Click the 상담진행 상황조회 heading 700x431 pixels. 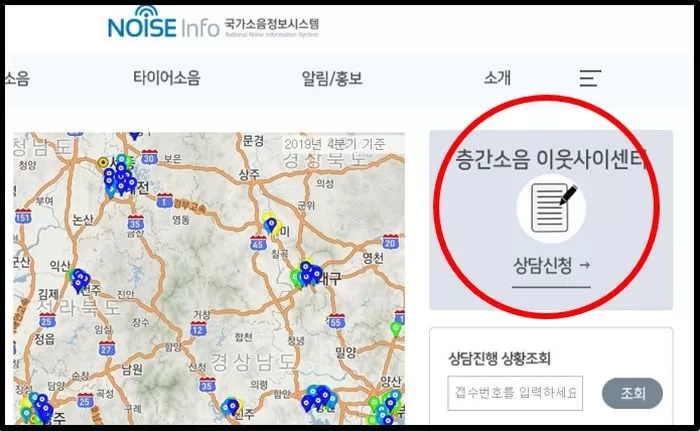pyautogui.click(x=499, y=359)
